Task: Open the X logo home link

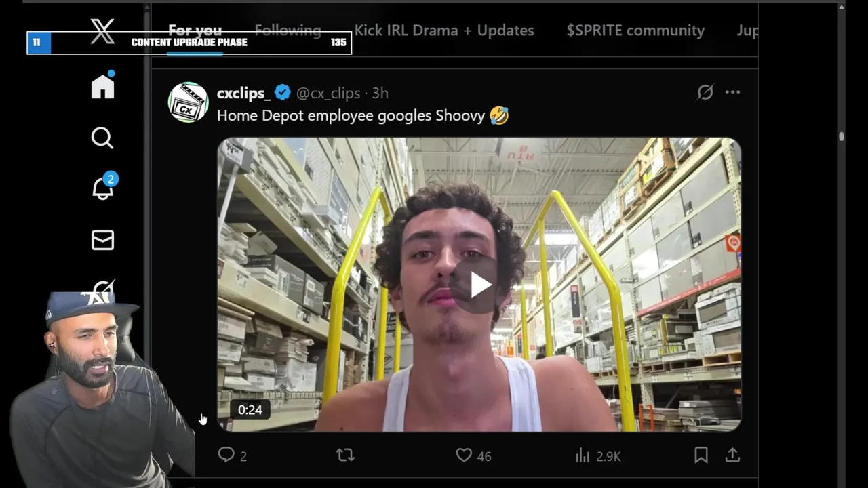Action: 103,31
